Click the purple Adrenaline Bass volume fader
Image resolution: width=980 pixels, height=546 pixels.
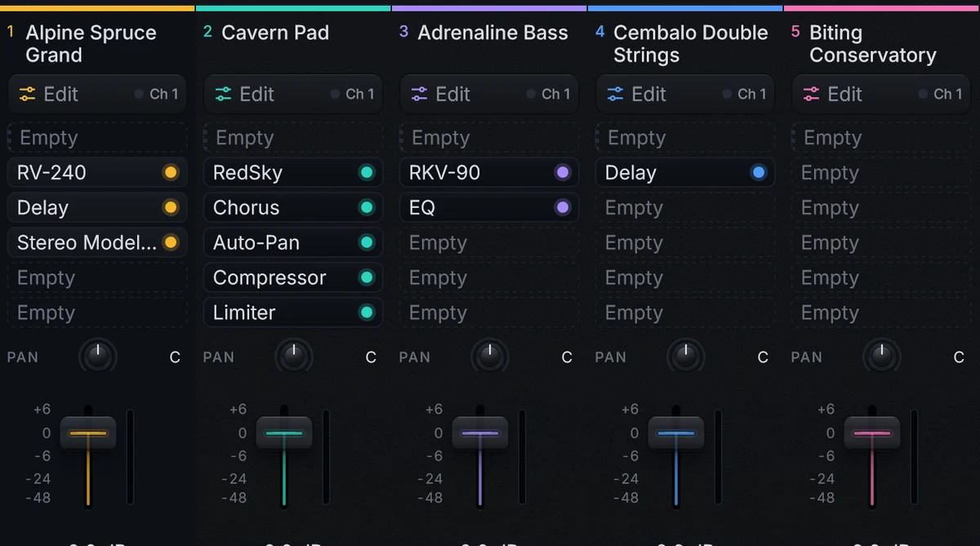[480, 433]
